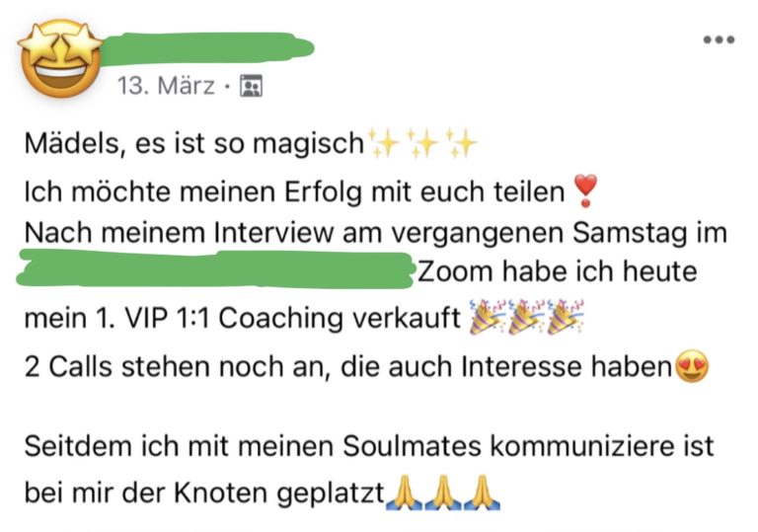Click the text 'Zoom habe ich heute'
The image size is (758, 532).
coord(558,270)
